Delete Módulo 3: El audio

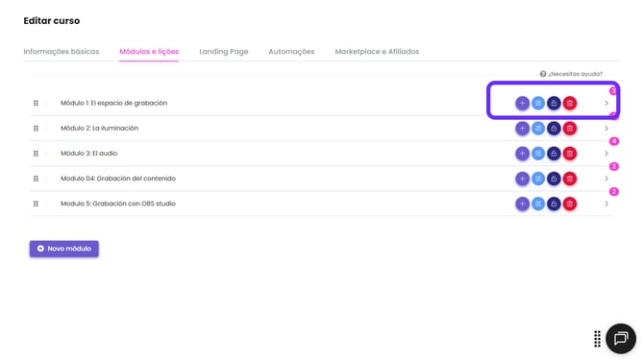pos(570,154)
